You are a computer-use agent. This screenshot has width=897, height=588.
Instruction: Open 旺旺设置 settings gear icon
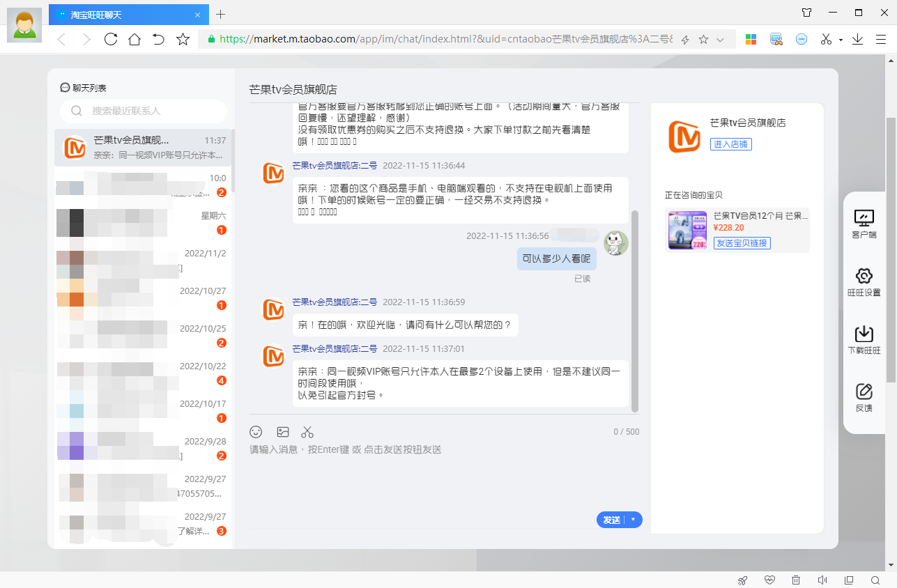point(864,282)
